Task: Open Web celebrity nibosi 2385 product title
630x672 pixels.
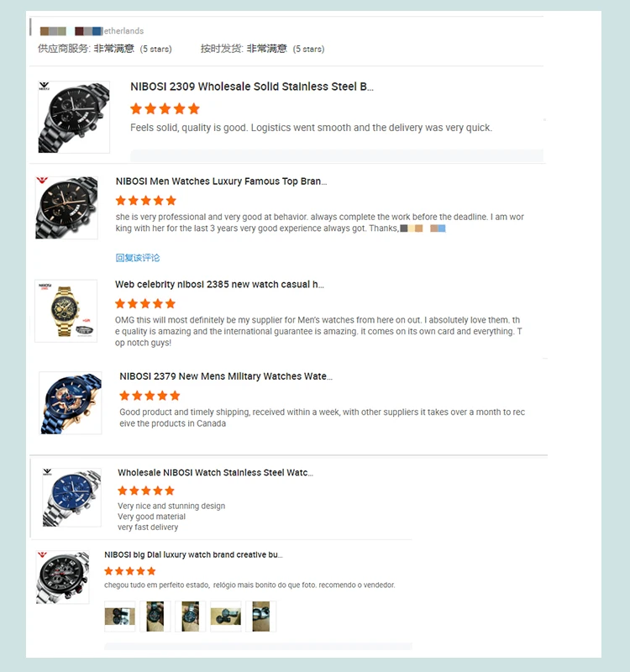Action: coord(219,285)
